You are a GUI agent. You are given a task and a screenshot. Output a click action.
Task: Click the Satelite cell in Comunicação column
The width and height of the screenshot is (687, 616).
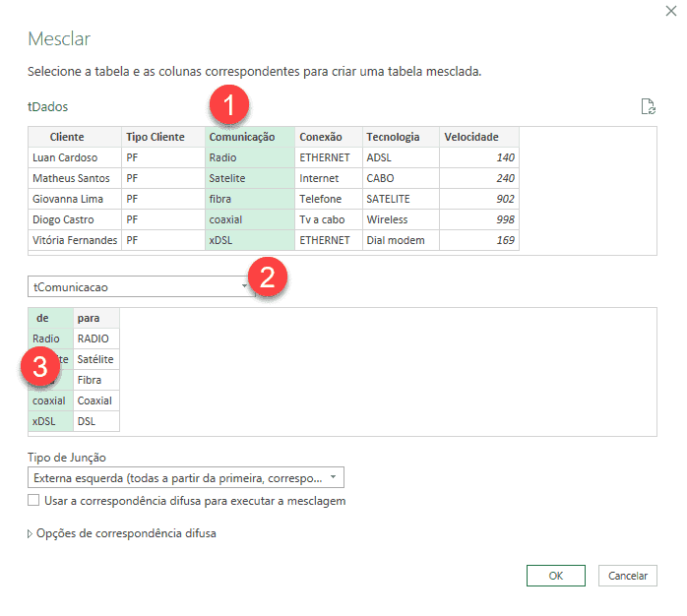click(250, 178)
